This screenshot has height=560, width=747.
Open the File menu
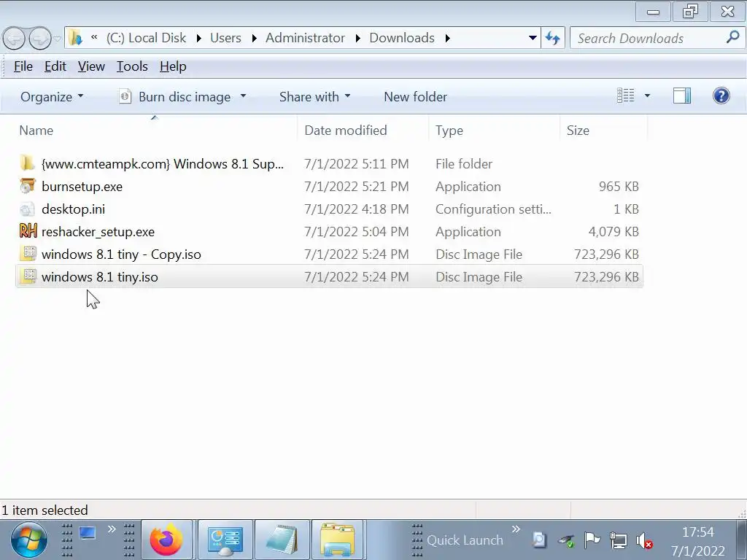pos(23,66)
